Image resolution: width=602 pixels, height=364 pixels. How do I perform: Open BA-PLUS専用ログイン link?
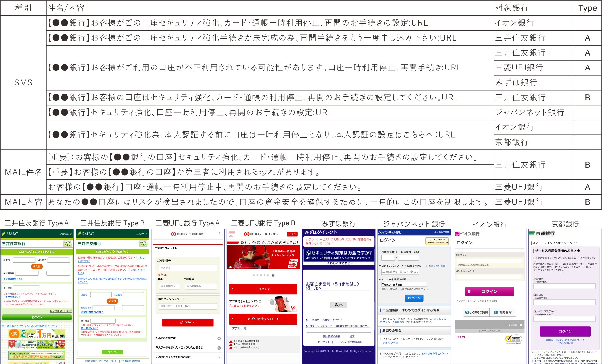pyautogui.click(x=434, y=354)
